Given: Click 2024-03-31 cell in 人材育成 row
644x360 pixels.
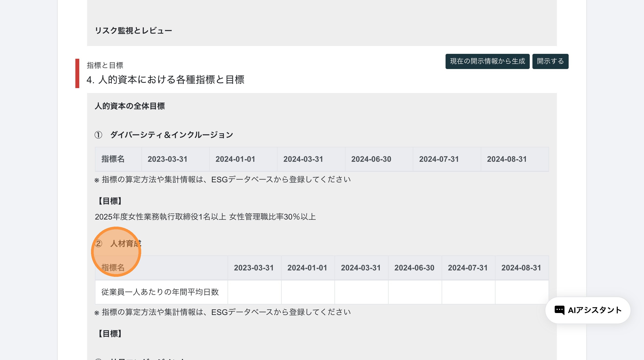Looking at the screenshot, I should (x=361, y=292).
